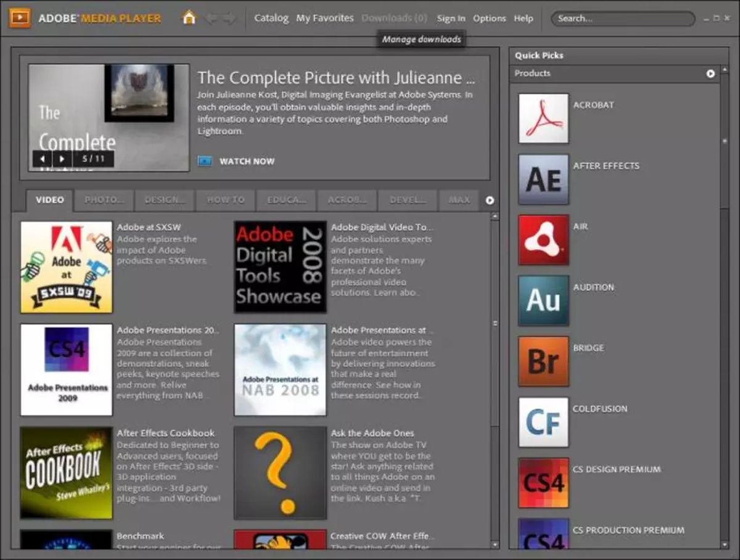Click the Adobe Presentations 2009 CS4 thumbnail
This screenshot has width=740, height=560.
[67, 370]
